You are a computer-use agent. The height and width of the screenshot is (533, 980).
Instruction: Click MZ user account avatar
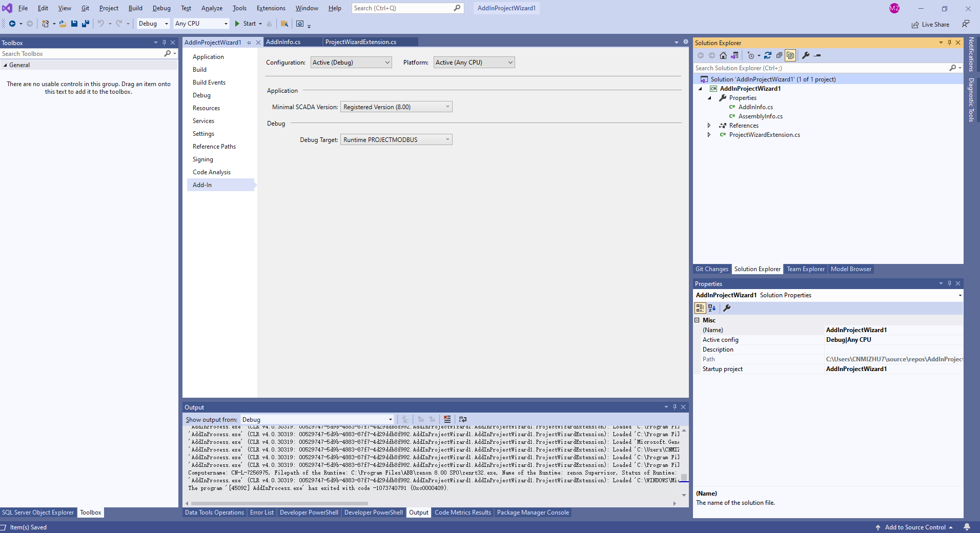point(894,8)
